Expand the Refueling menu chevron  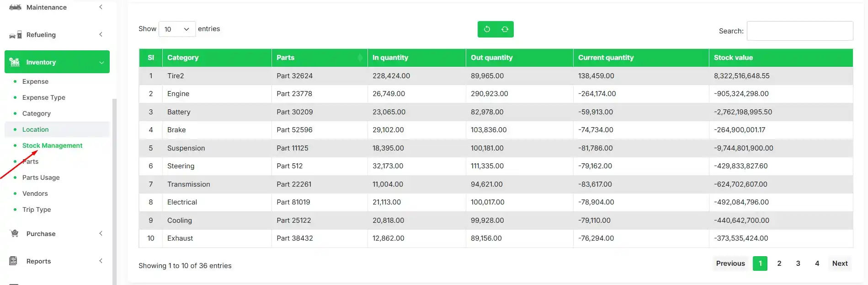pyautogui.click(x=101, y=35)
